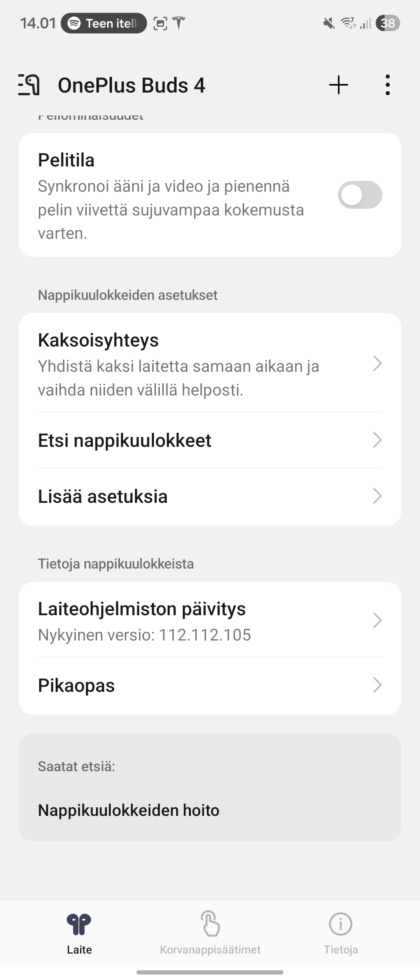Switch to the Tietoja tab label
Image resolution: width=420 pixels, height=980 pixels.
pyautogui.click(x=341, y=950)
